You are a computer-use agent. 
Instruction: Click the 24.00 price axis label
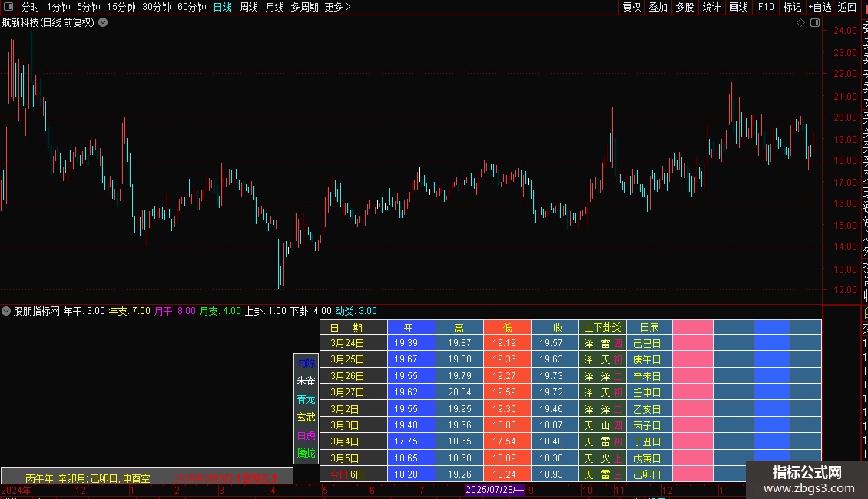coord(845,31)
